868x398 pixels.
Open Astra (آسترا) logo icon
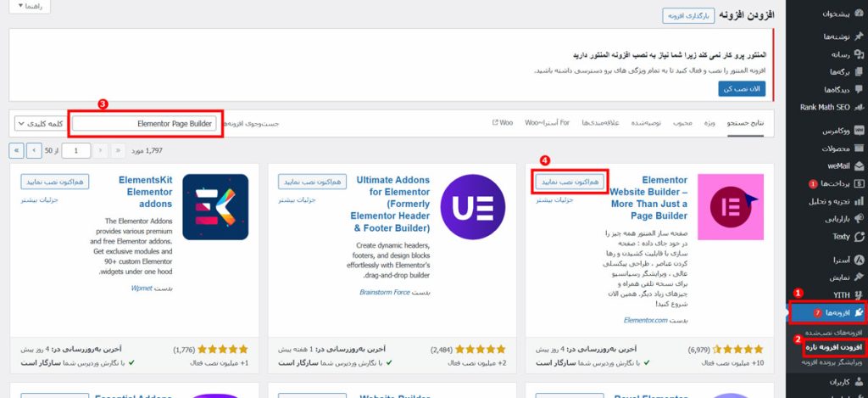pyautogui.click(x=859, y=260)
